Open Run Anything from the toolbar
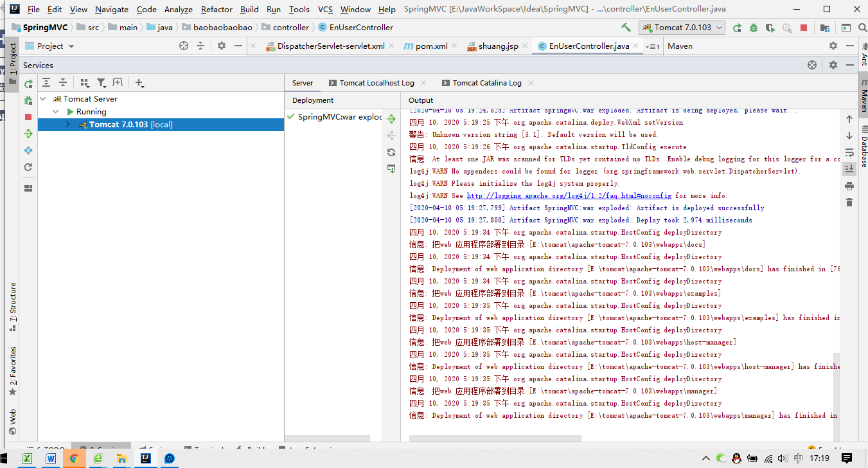The image size is (868, 468). pyautogui.click(x=846, y=28)
